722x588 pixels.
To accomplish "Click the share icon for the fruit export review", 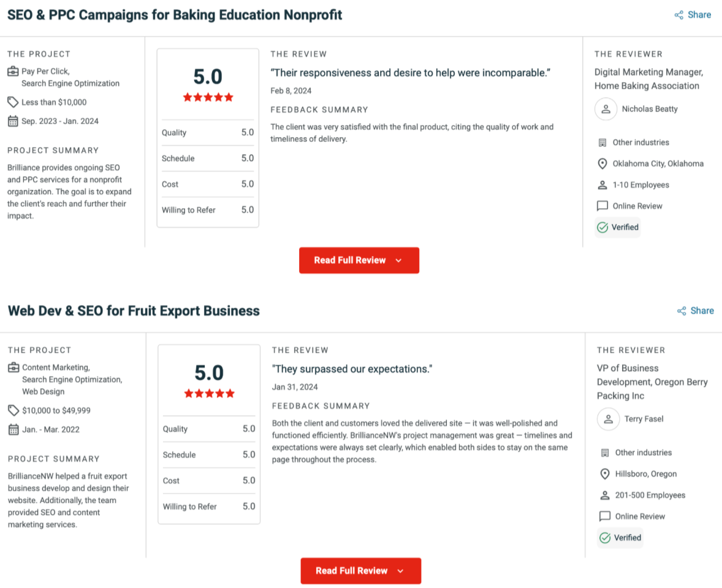I will click(682, 311).
